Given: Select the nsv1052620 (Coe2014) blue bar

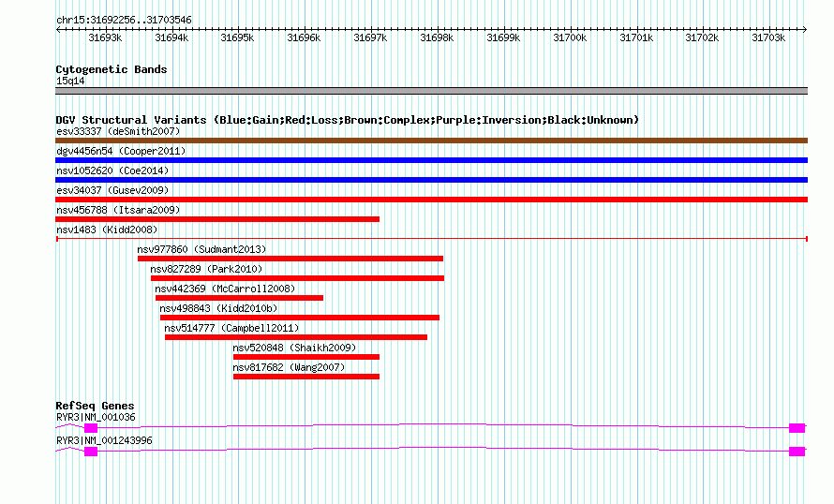Looking at the screenshot, I should 431,180.
